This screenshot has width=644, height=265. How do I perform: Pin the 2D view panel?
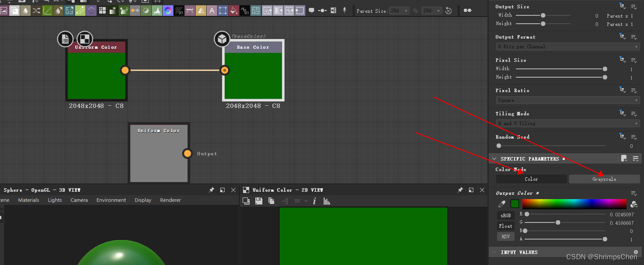(460, 190)
